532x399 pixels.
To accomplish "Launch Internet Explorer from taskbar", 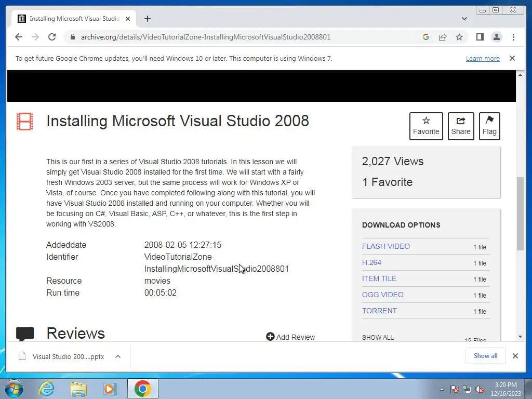I will (x=46, y=389).
